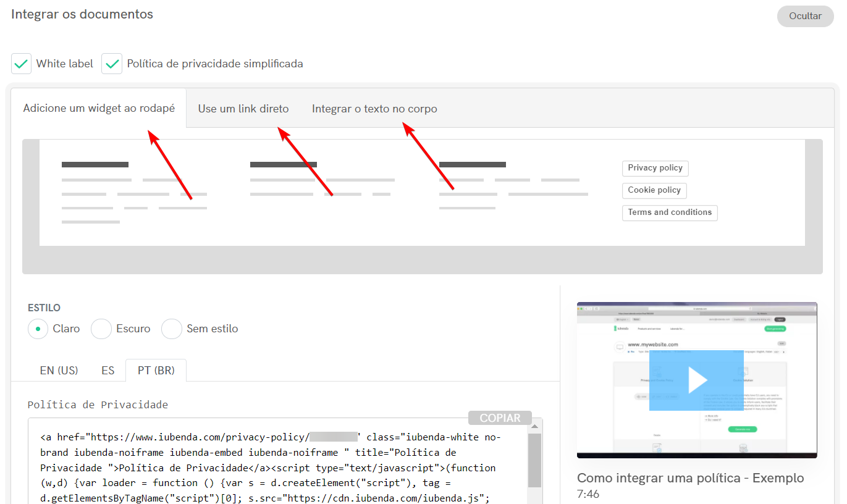The image size is (847, 504).
Task: Switch to Use um link direto tab
Action: point(243,109)
